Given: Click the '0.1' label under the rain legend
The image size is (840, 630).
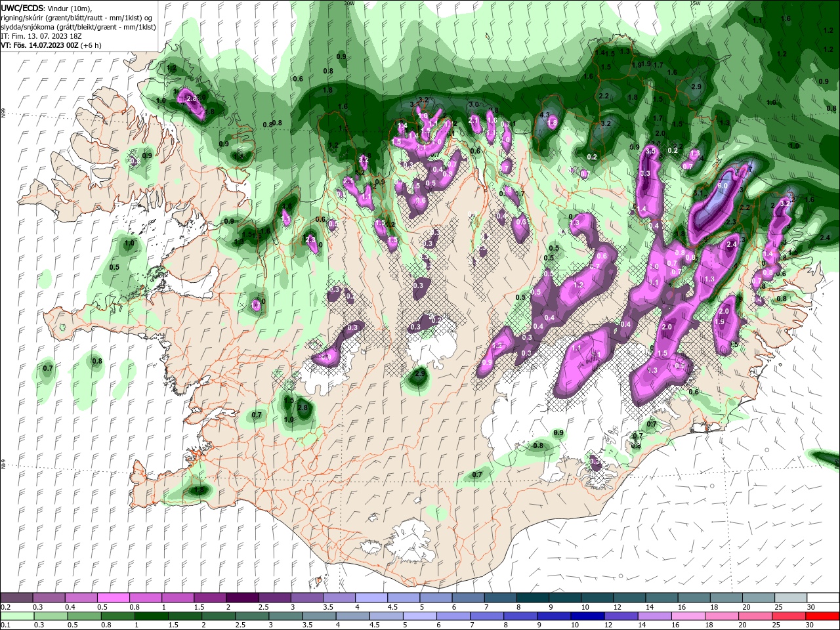Looking at the screenshot, I should pyautogui.click(x=5, y=625).
